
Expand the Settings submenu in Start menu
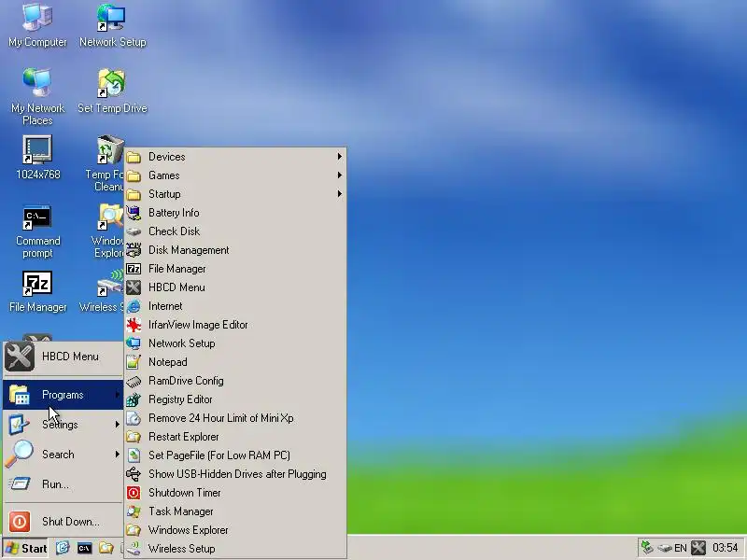pos(63,425)
